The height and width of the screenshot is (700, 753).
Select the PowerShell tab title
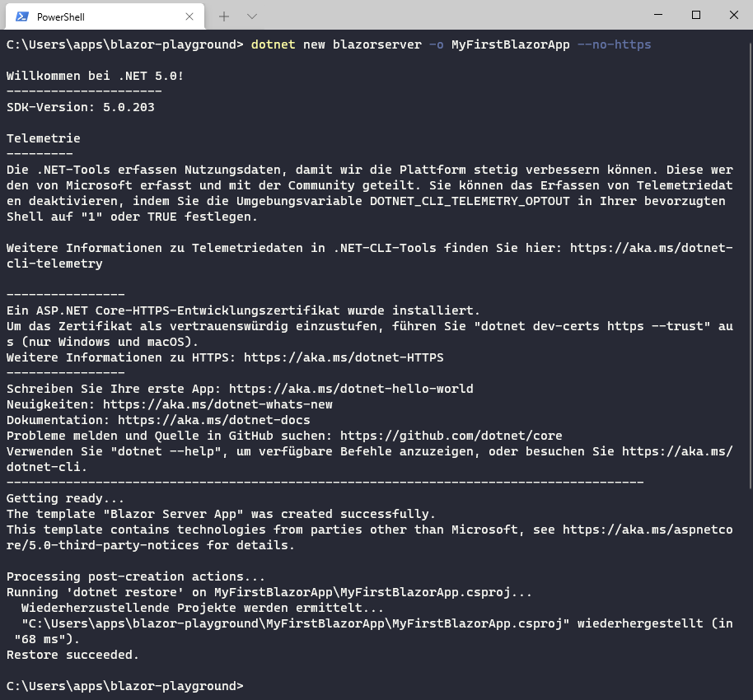60,16
